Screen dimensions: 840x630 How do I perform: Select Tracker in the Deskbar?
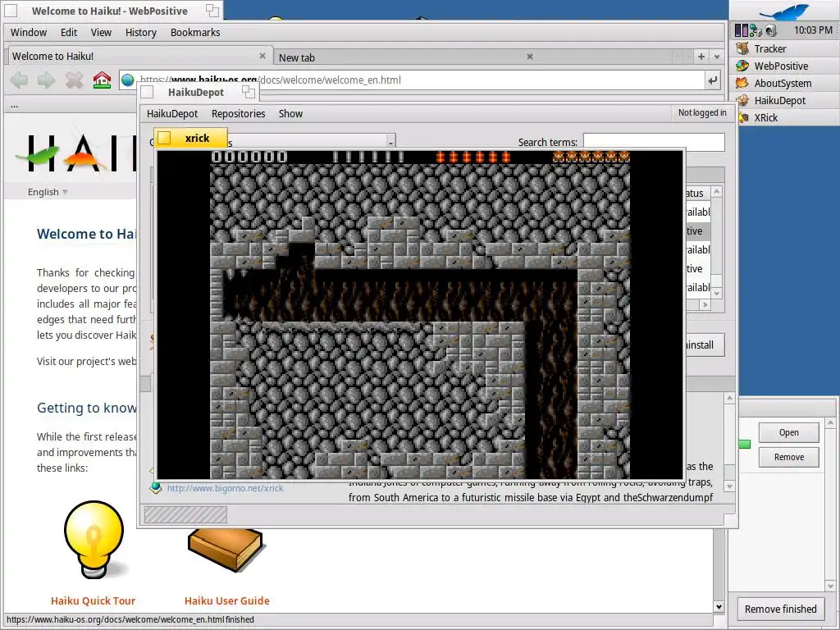(784, 48)
